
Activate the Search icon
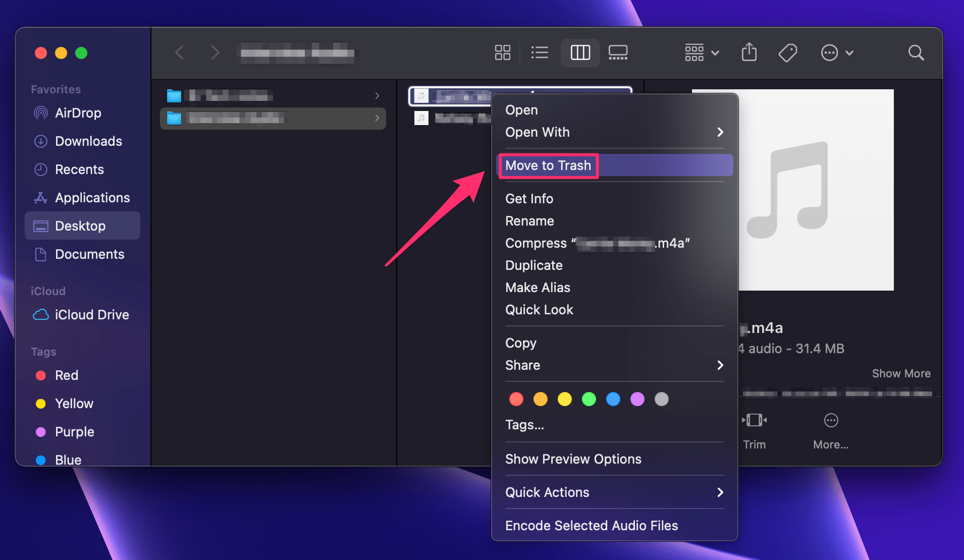point(916,52)
